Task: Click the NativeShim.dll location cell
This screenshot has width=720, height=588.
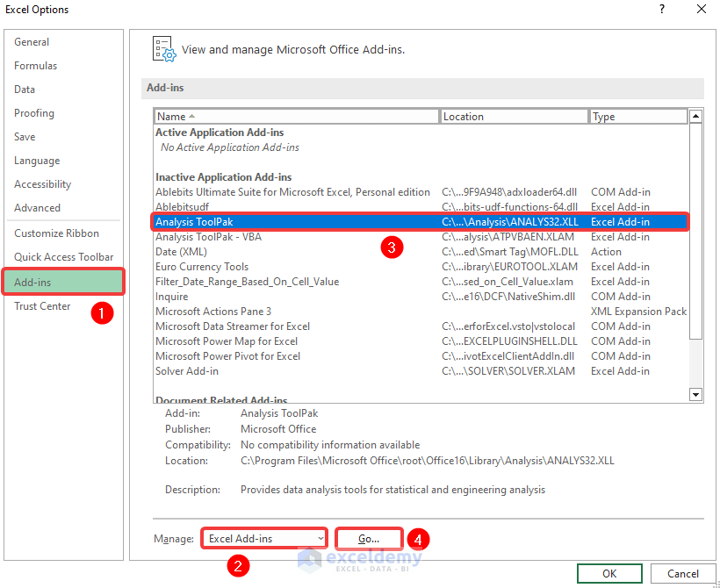Action: [x=508, y=297]
